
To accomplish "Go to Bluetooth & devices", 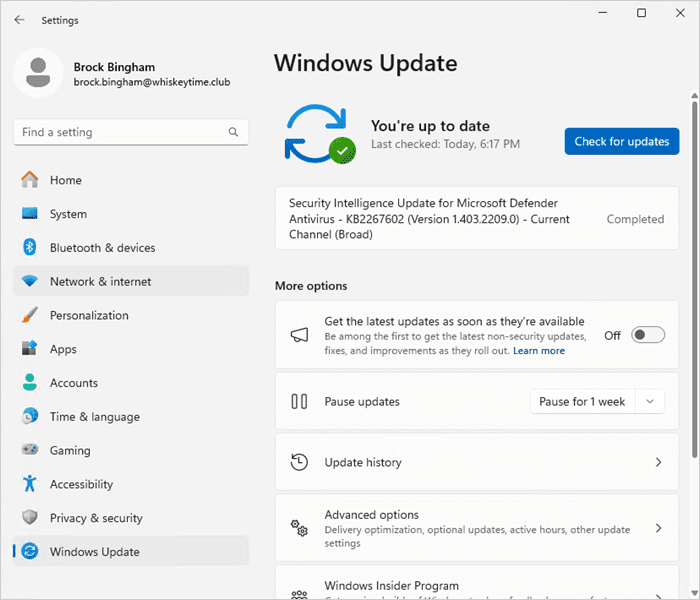I will (x=131, y=247).
